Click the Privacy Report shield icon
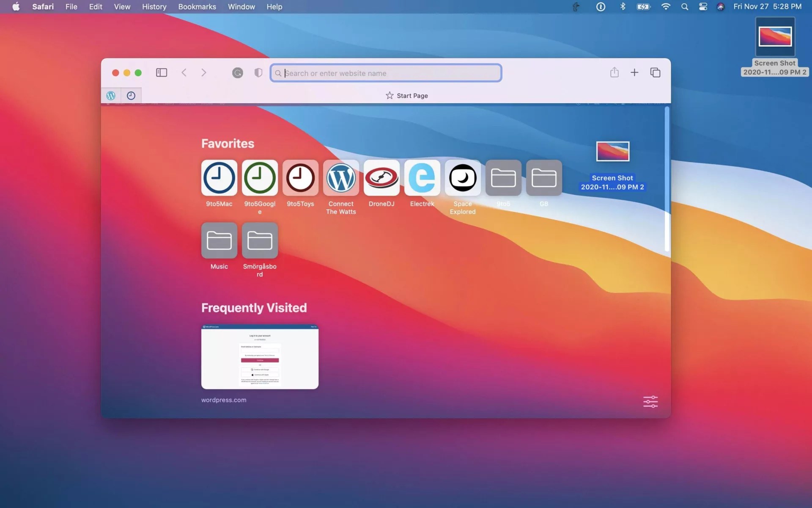 click(258, 72)
